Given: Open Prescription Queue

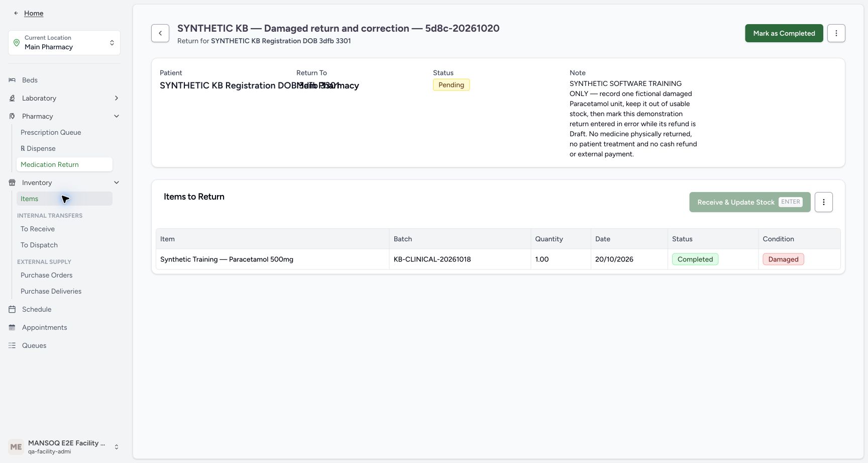Looking at the screenshot, I should [x=64, y=132].
